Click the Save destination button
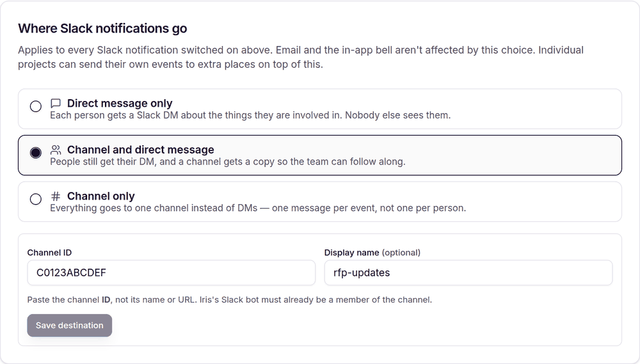Viewport: 640px width, 364px height. click(69, 325)
